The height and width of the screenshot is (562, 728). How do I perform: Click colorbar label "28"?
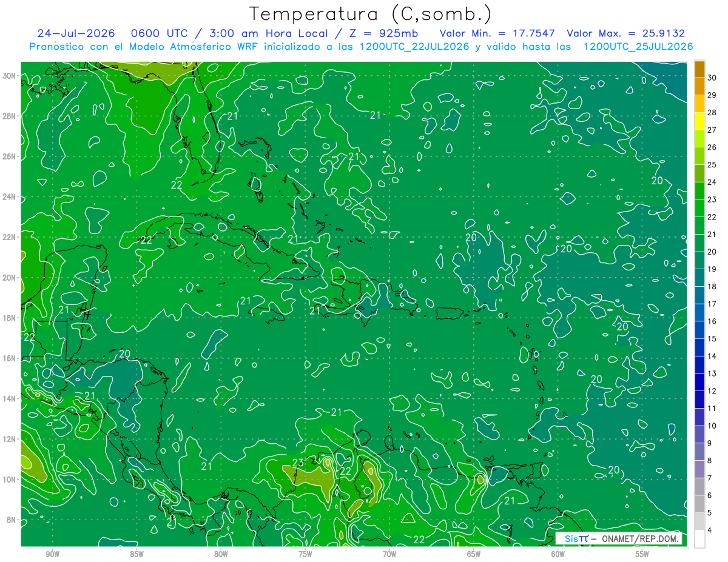coord(712,112)
